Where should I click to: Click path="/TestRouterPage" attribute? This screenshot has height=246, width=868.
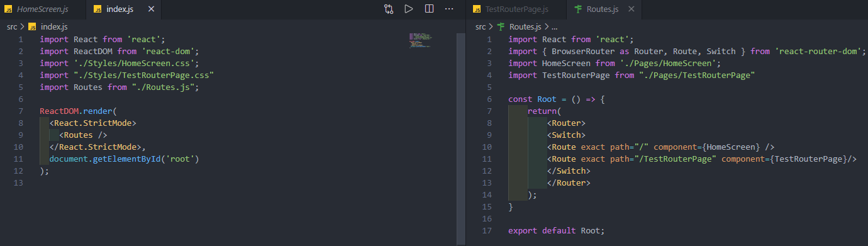click(x=664, y=159)
